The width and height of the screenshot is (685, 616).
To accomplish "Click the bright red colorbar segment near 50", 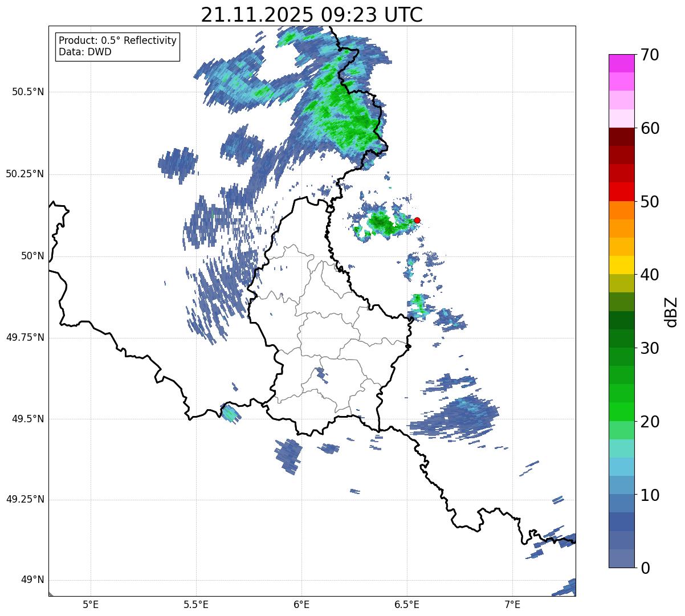I will point(621,191).
